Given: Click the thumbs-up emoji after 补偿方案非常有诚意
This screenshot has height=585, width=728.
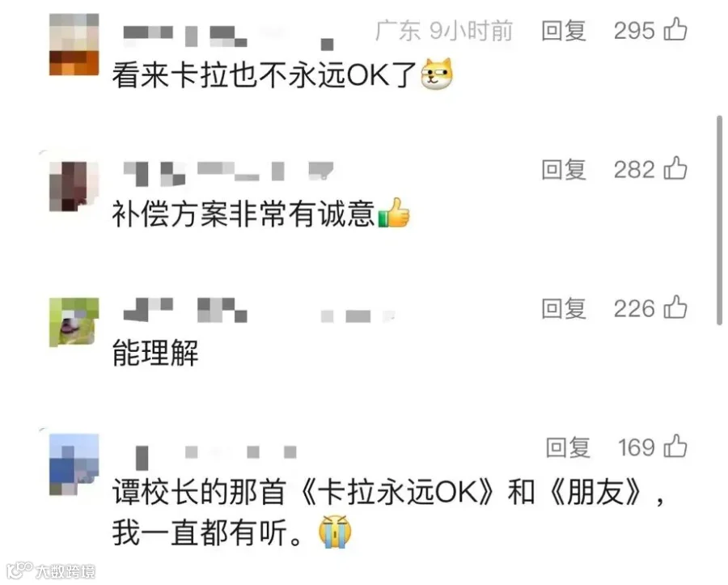Looking at the screenshot, I should tap(394, 213).
